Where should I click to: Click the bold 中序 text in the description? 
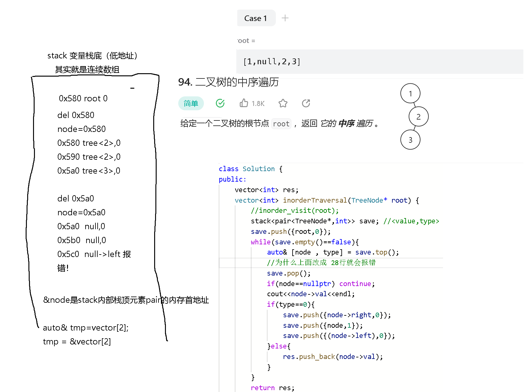tap(346, 124)
